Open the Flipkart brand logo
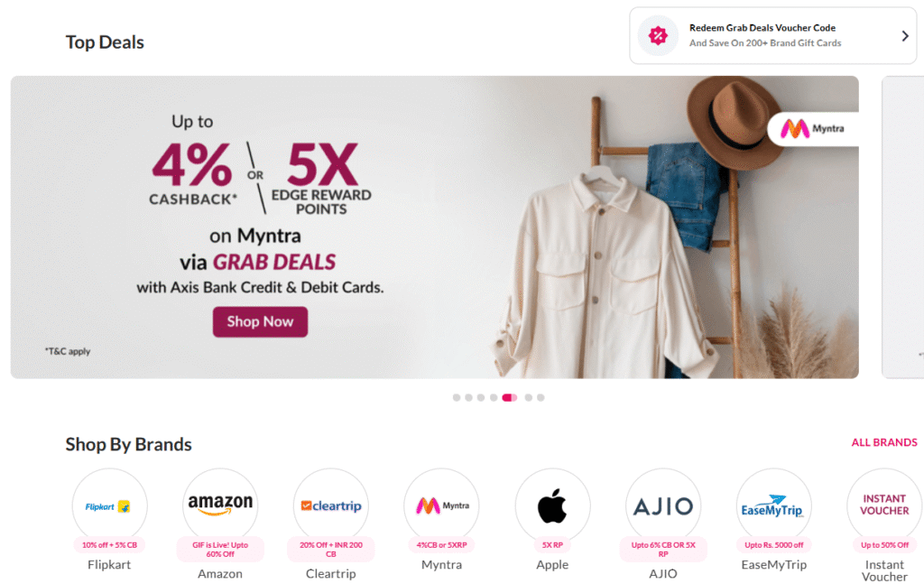 point(109,505)
